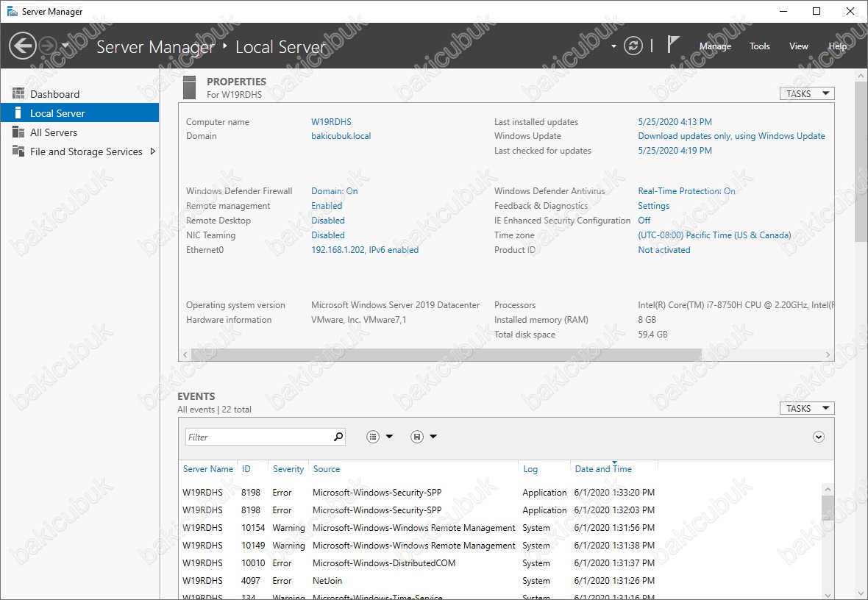Click Properties scrollbar right arrow
The height and width of the screenshot is (600, 868).
tap(828, 355)
